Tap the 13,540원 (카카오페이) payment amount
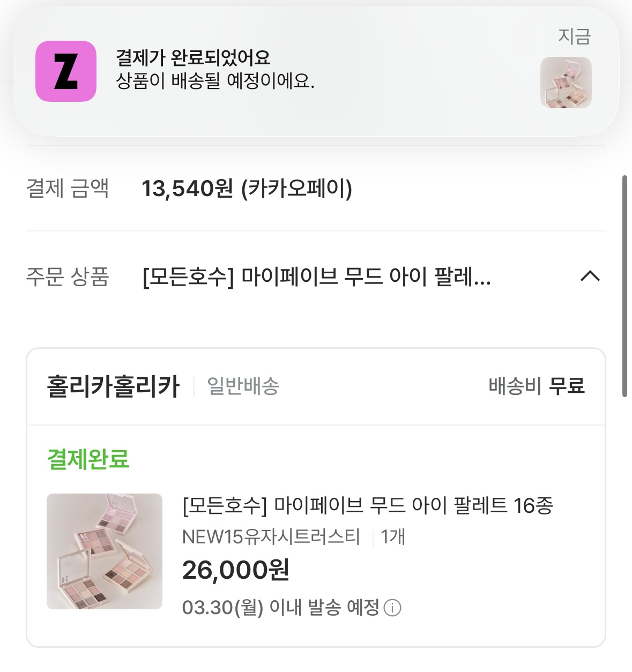Image resolution: width=632 pixels, height=672 pixels. [247, 189]
